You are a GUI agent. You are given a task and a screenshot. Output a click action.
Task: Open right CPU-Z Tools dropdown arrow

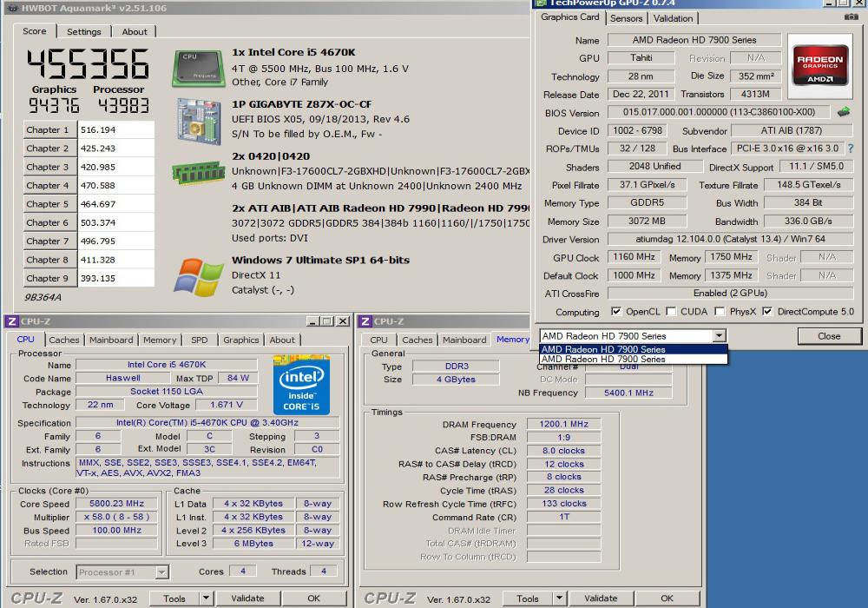(x=559, y=598)
